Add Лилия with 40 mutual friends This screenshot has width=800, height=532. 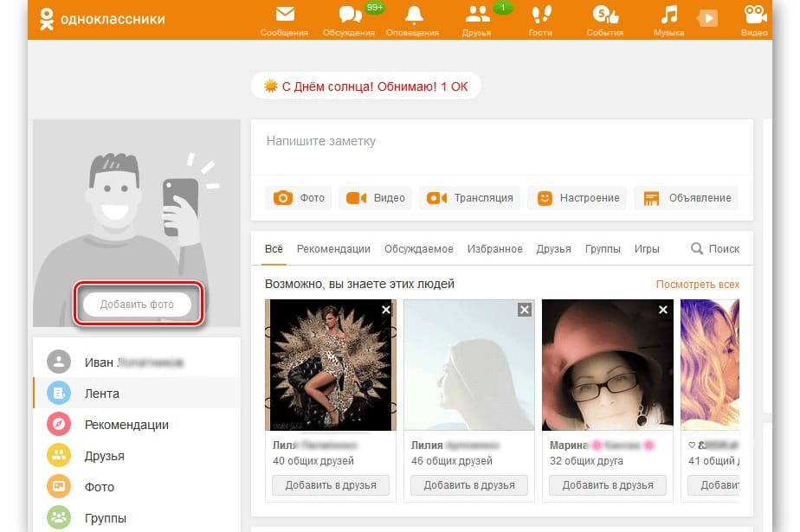click(x=331, y=485)
